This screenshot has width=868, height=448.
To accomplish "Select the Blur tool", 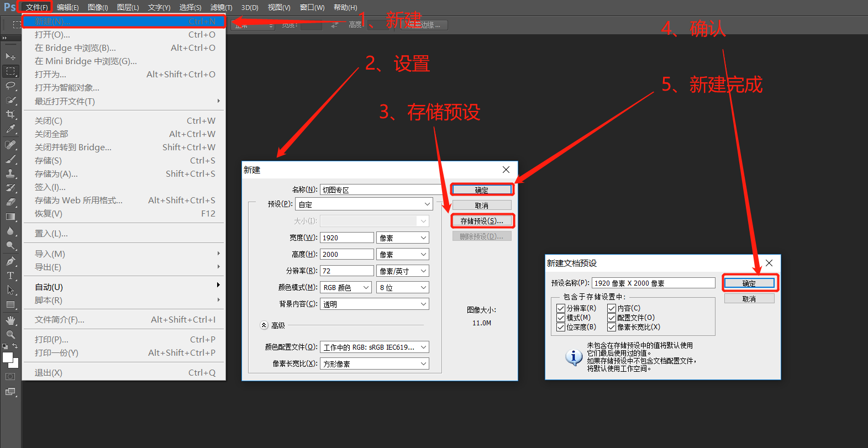I will pyautogui.click(x=10, y=231).
